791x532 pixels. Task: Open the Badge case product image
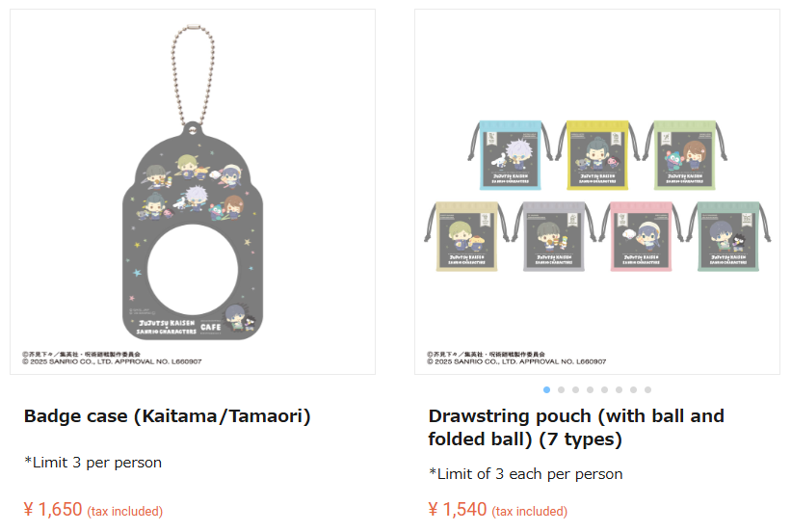point(193,193)
